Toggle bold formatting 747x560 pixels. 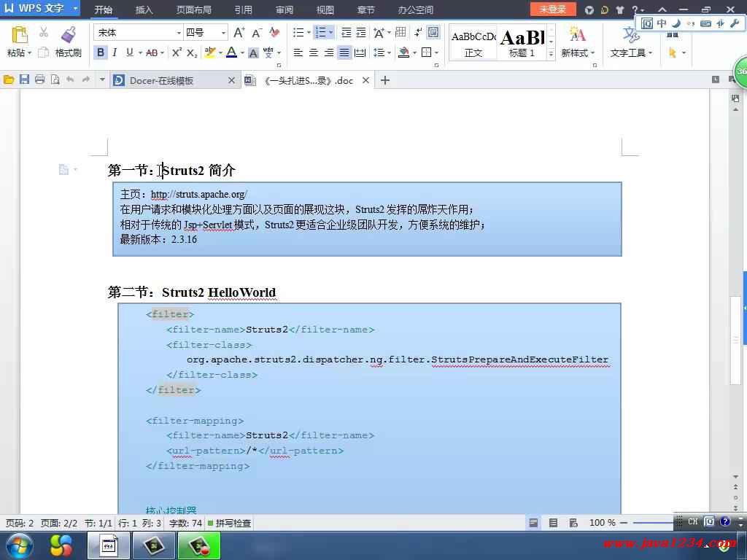tap(101, 52)
